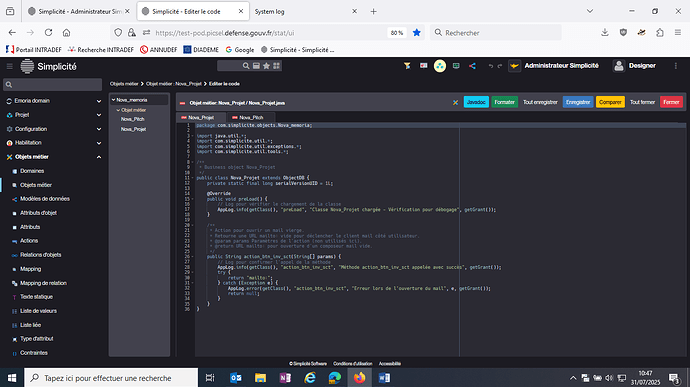Open the hamburger menu beside the Simplicité logo
This screenshot has width=690, height=387.
click(9, 66)
